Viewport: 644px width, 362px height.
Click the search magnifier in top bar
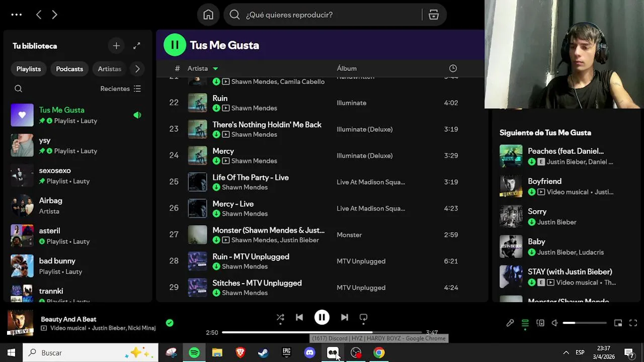(234, 15)
